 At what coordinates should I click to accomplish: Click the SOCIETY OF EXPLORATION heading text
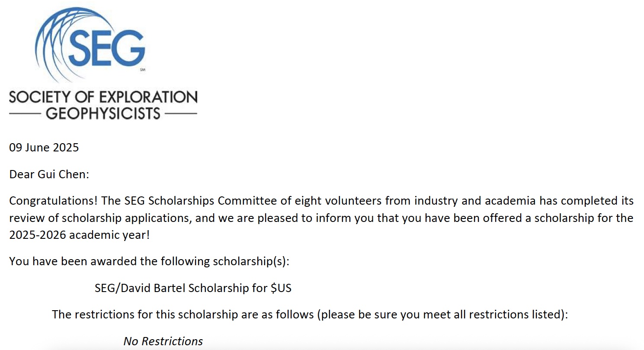tap(103, 96)
